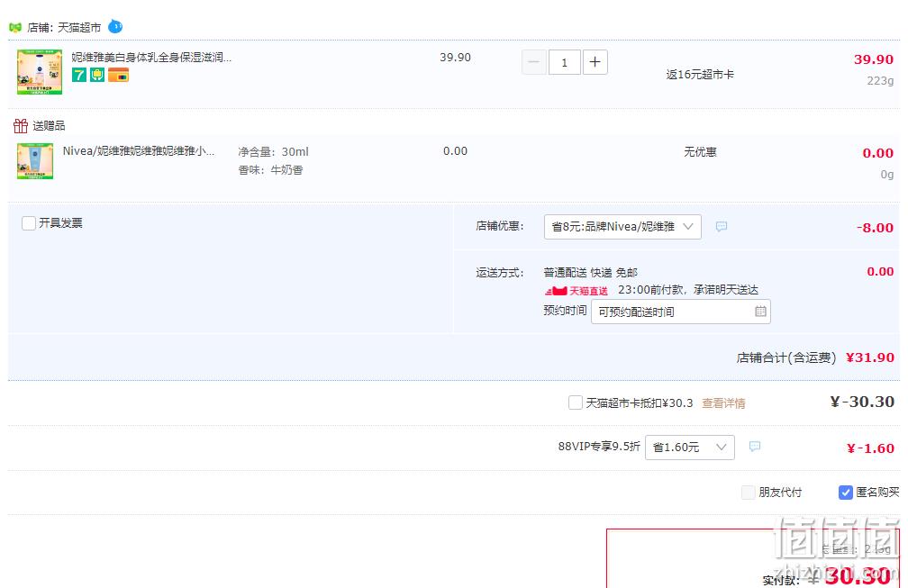Viewport: 908px width, 588px height.
Task: Increase quantity with the plus button
Action: (x=595, y=62)
